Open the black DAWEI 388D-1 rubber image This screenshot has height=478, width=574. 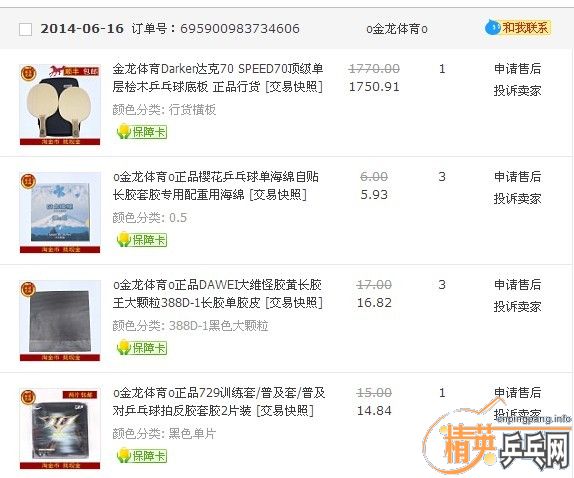60,321
